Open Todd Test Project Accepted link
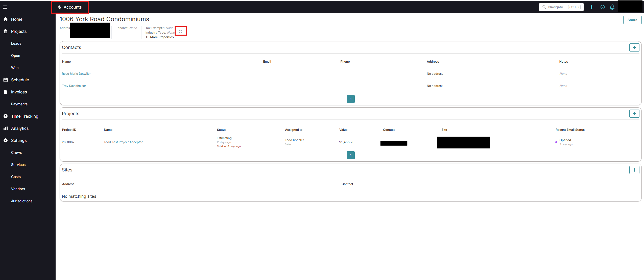 [x=124, y=142]
